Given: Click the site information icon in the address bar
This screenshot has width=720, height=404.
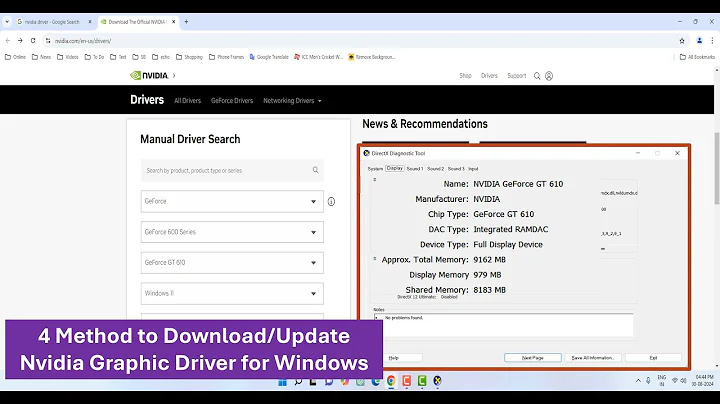Looking at the screenshot, I should pos(48,41).
